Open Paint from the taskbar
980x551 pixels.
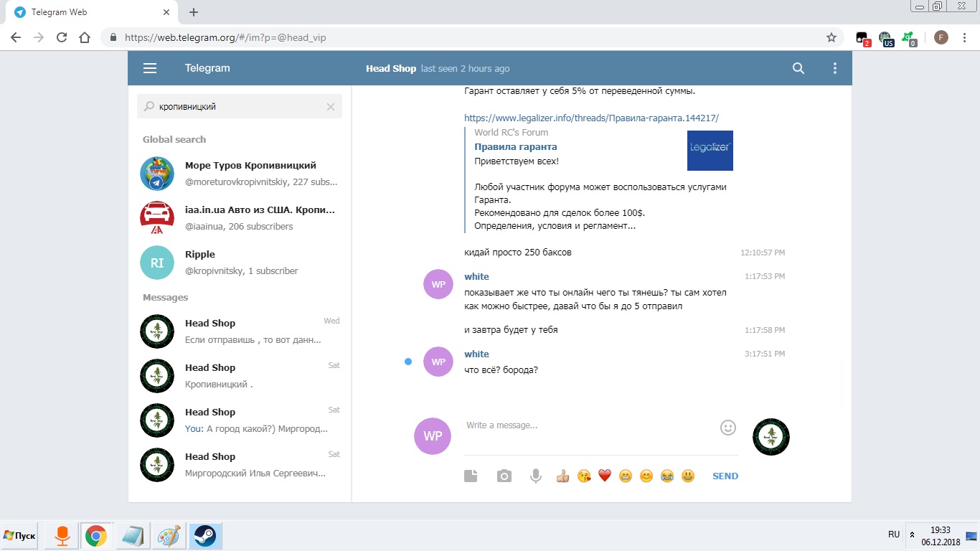169,536
